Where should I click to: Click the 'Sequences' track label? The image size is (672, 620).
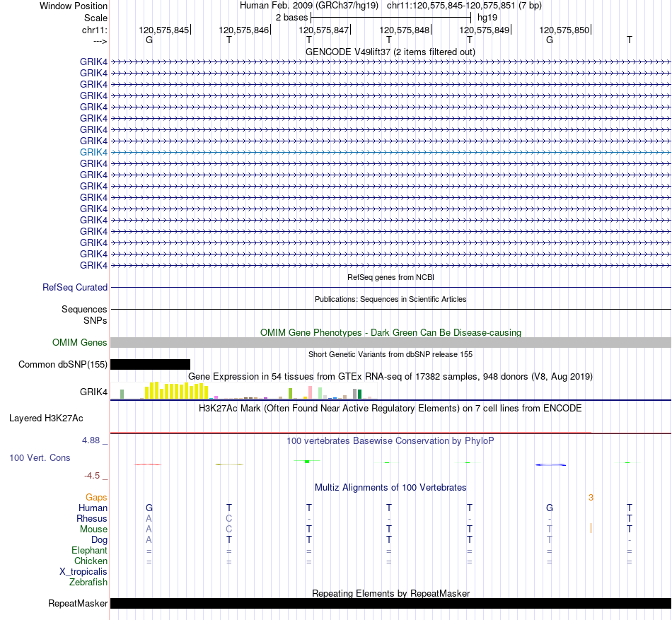84,309
